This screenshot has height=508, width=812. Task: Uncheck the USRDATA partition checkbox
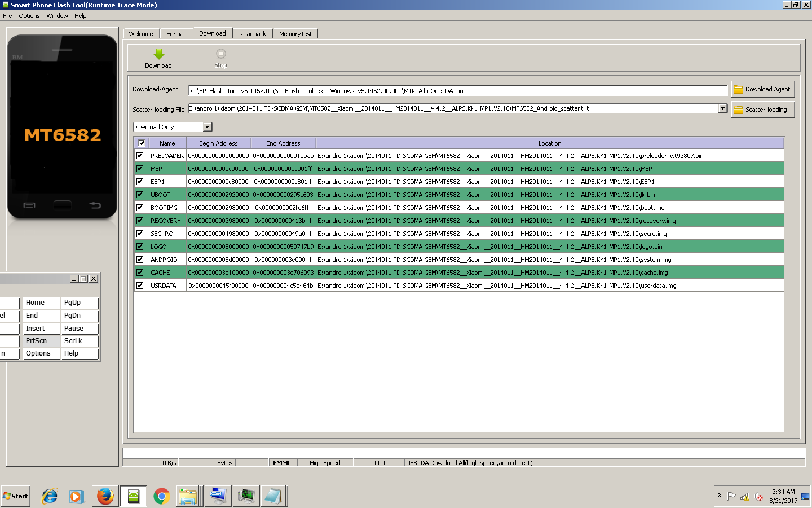(140, 286)
